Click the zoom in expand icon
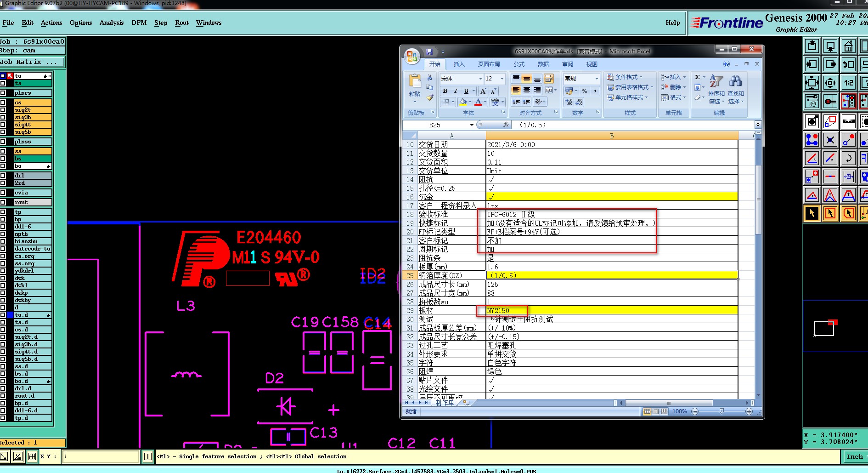This screenshot has width=868, height=473. (x=812, y=83)
